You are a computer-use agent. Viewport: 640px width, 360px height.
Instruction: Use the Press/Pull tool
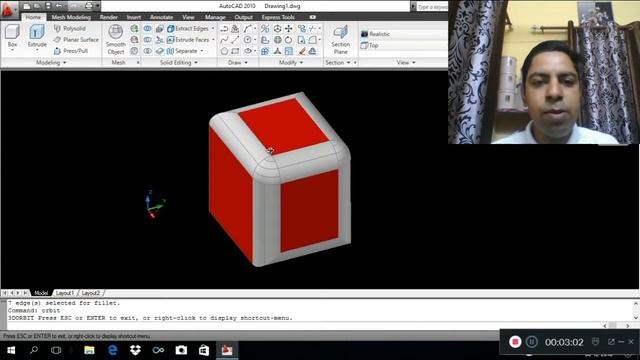(x=71, y=51)
